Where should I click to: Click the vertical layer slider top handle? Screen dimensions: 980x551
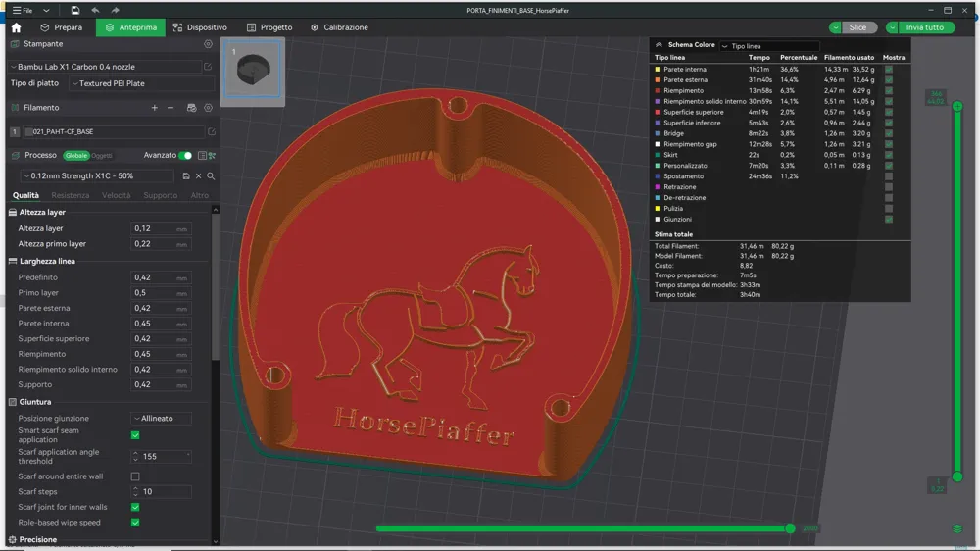coord(956,106)
